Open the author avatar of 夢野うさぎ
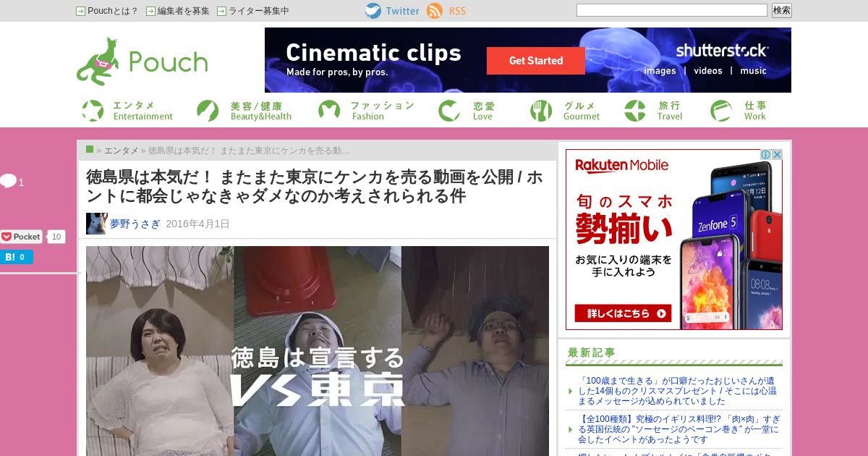This screenshot has width=868, height=456. coord(97,224)
